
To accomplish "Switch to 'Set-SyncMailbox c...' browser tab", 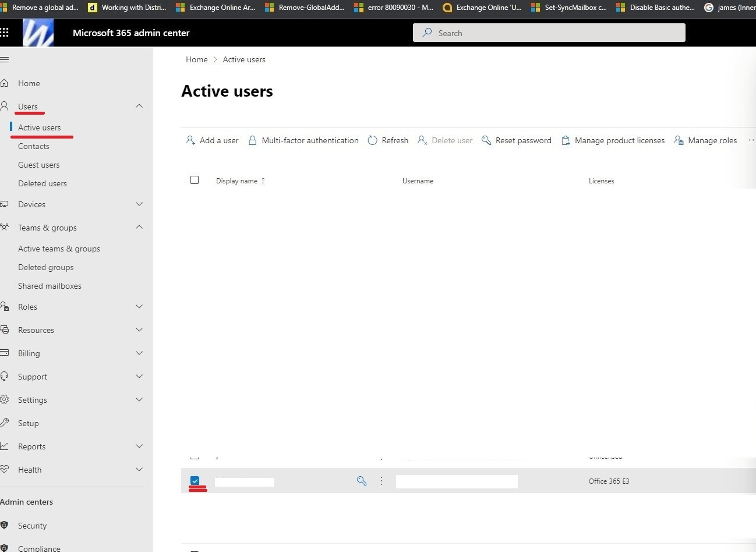I will click(569, 8).
